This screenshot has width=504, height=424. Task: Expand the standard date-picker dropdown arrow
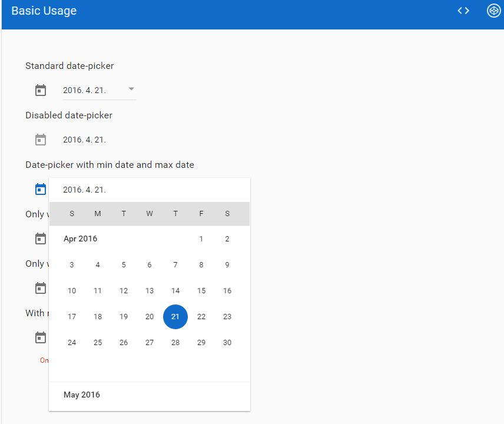pos(131,90)
